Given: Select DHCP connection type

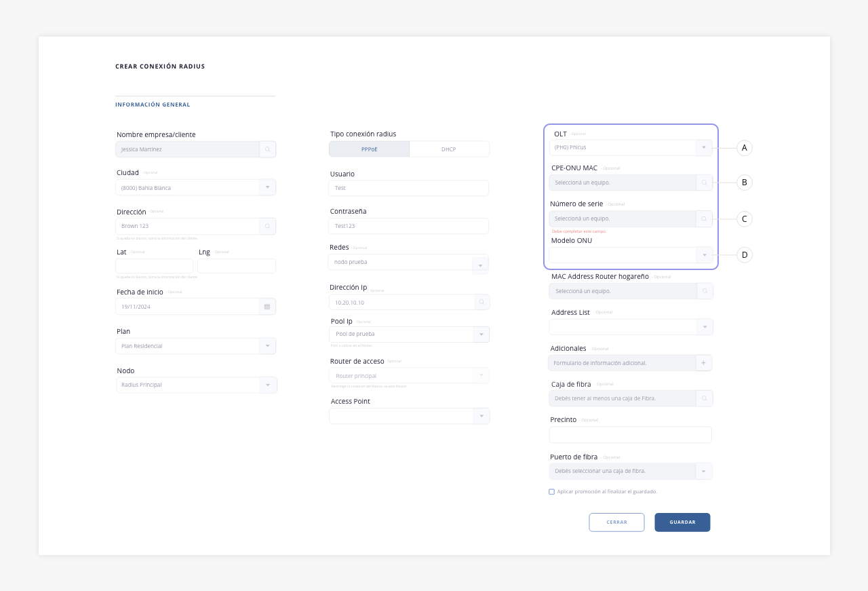Looking at the screenshot, I should 449,149.
